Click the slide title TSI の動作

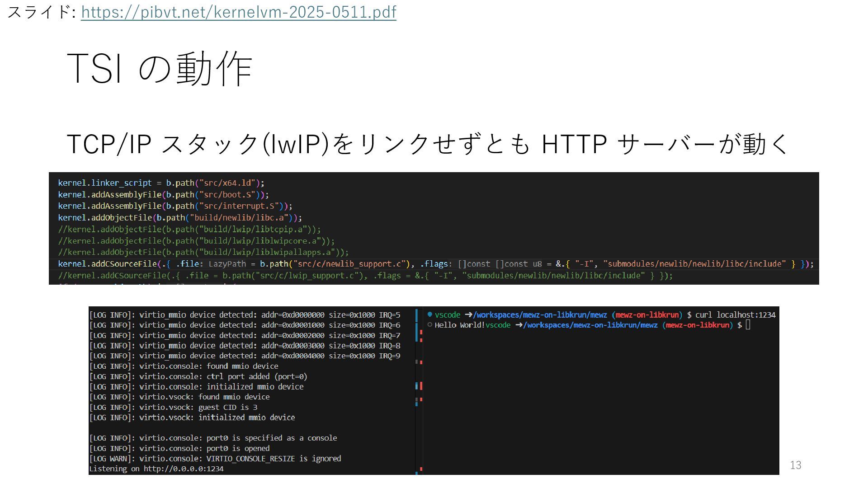click(x=159, y=69)
